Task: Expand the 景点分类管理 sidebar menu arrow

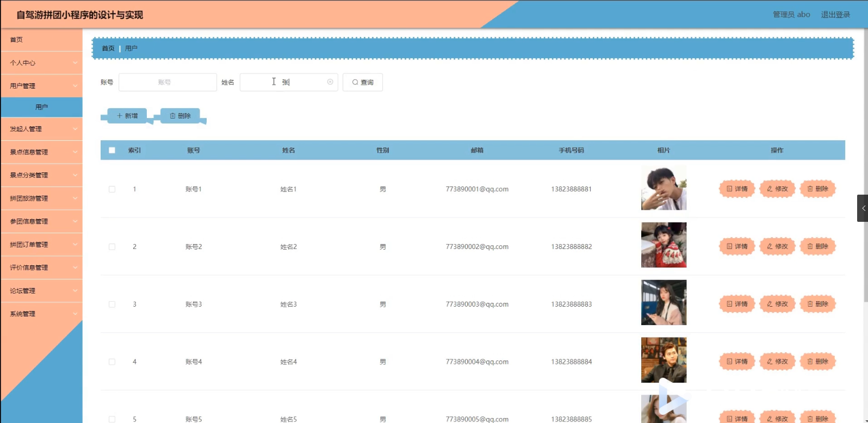Action: (75, 175)
